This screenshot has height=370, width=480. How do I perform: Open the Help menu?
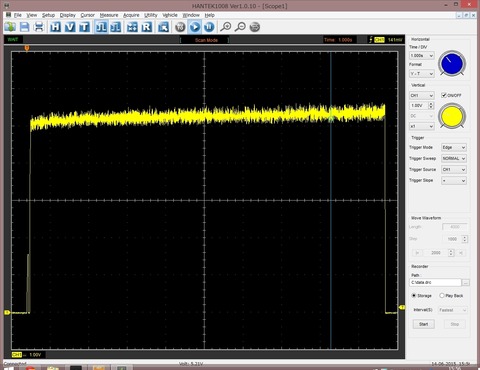click(x=210, y=15)
